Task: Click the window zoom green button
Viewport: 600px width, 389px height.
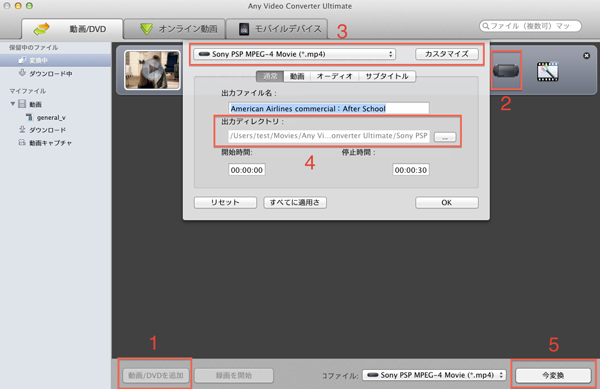Action: (29, 6)
